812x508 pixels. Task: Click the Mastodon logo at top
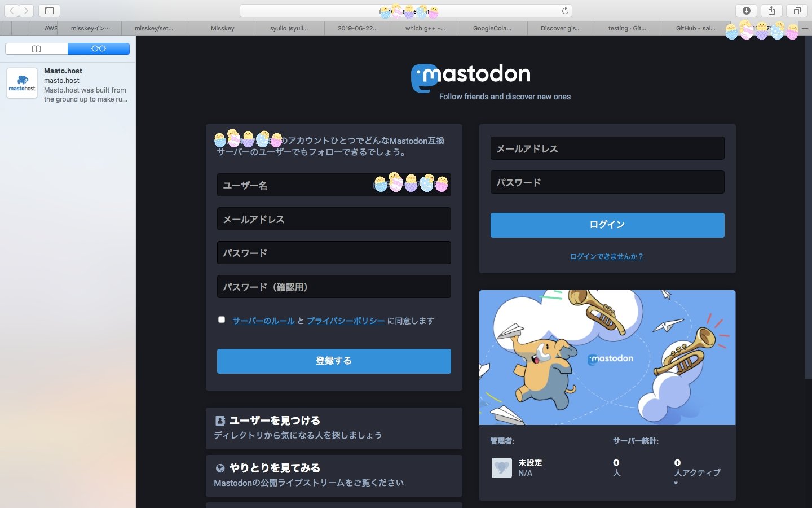point(471,76)
